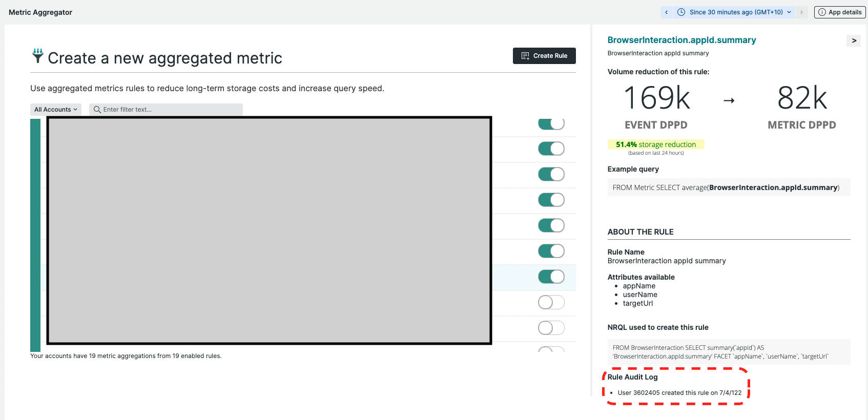The width and height of the screenshot is (868, 420).
Task: Click the funnel icon beside Create a new aggregated metric
Action: click(37, 56)
